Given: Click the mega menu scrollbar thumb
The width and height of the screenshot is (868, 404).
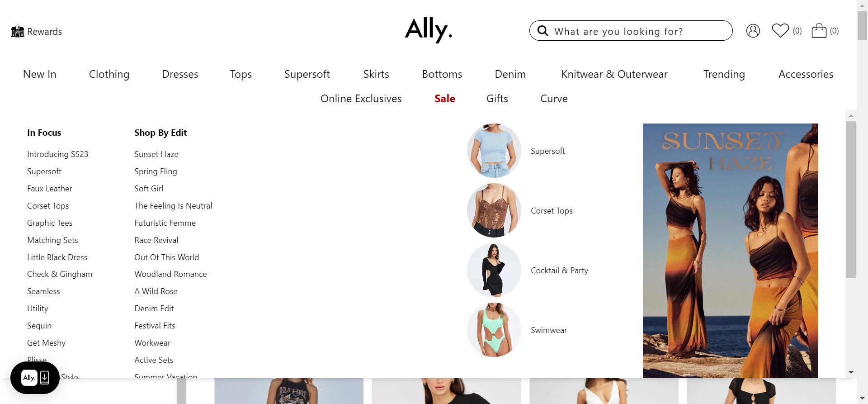Looking at the screenshot, I should click(851, 200).
